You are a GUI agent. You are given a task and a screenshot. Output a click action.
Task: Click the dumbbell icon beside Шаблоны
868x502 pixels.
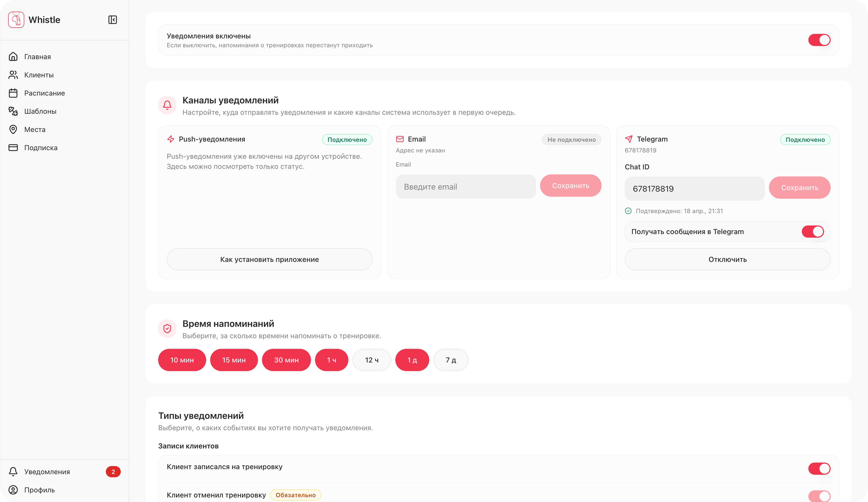point(13,111)
